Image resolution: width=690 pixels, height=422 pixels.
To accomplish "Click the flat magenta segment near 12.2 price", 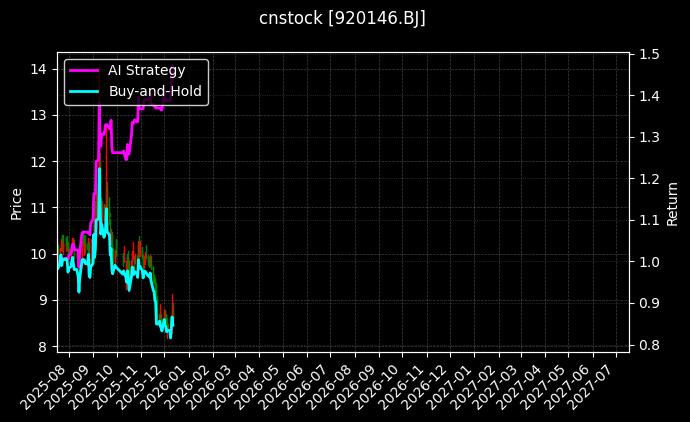I will pyautogui.click(x=118, y=153).
